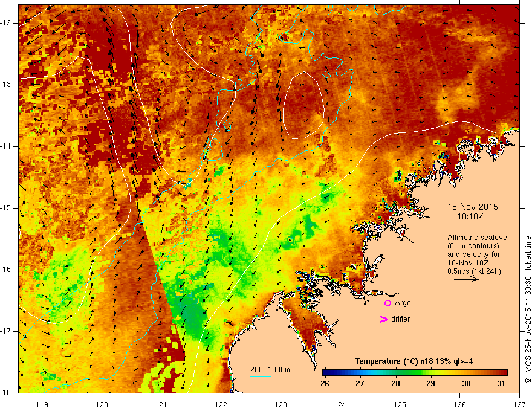532x411 pixels.
Task: Click the '18-Nov-2015' date label
Action: 473,207
